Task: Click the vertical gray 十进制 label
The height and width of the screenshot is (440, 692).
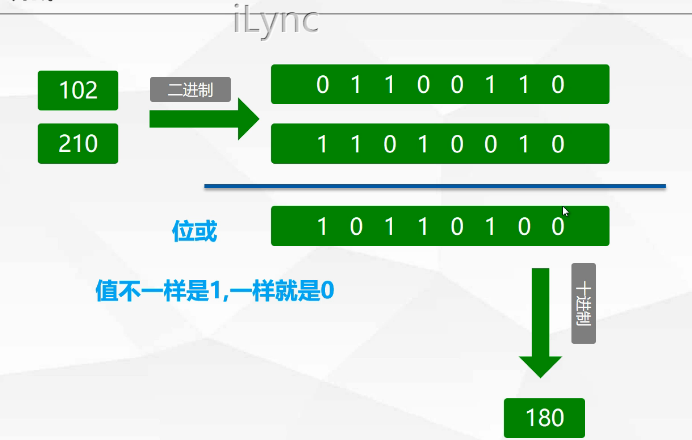Action: click(584, 304)
